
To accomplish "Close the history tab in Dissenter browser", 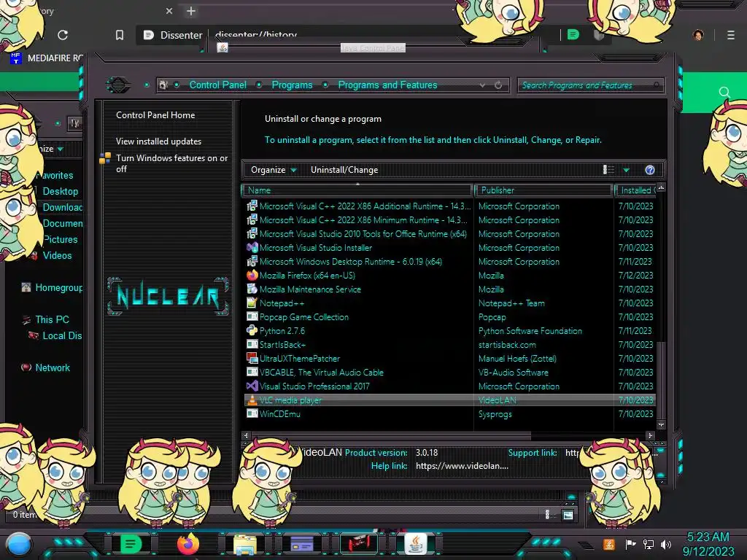I will 169,11.
